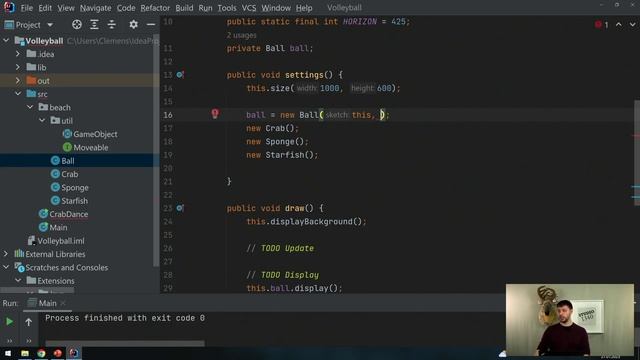Collapse the src folder
The width and height of the screenshot is (640, 360).
[18, 93]
